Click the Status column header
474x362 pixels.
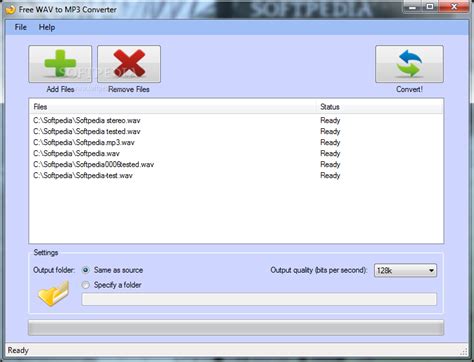pos(379,107)
